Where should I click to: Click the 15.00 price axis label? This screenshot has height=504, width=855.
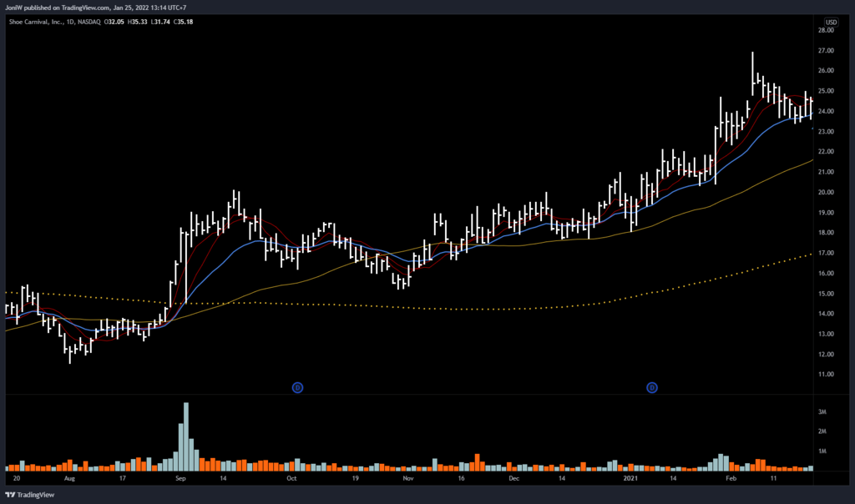(x=827, y=294)
